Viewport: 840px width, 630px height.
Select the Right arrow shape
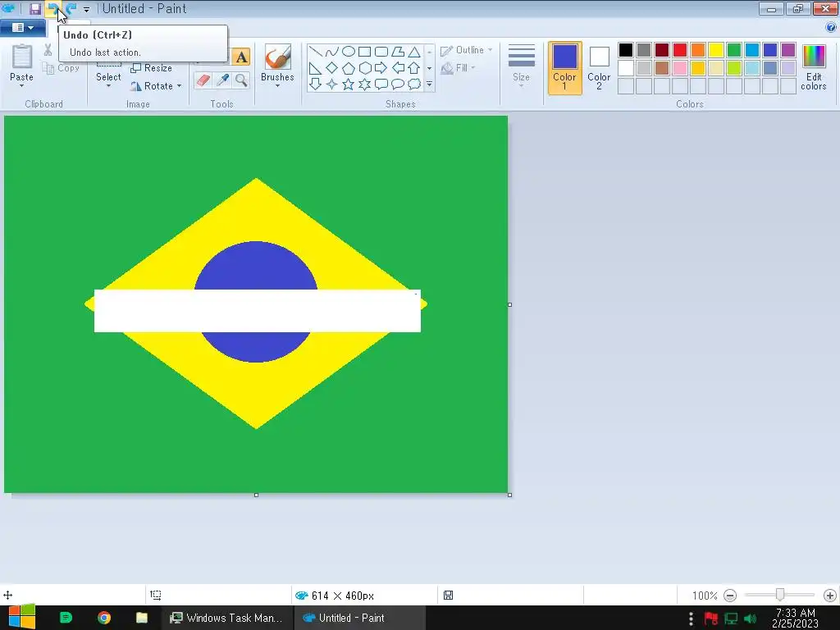[381, 68]
